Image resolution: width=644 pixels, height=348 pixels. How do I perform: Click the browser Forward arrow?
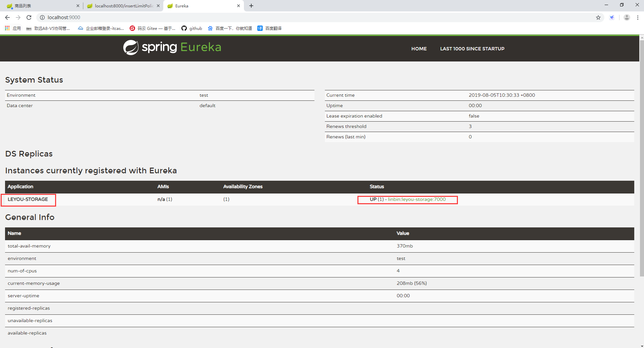[18, 17]
